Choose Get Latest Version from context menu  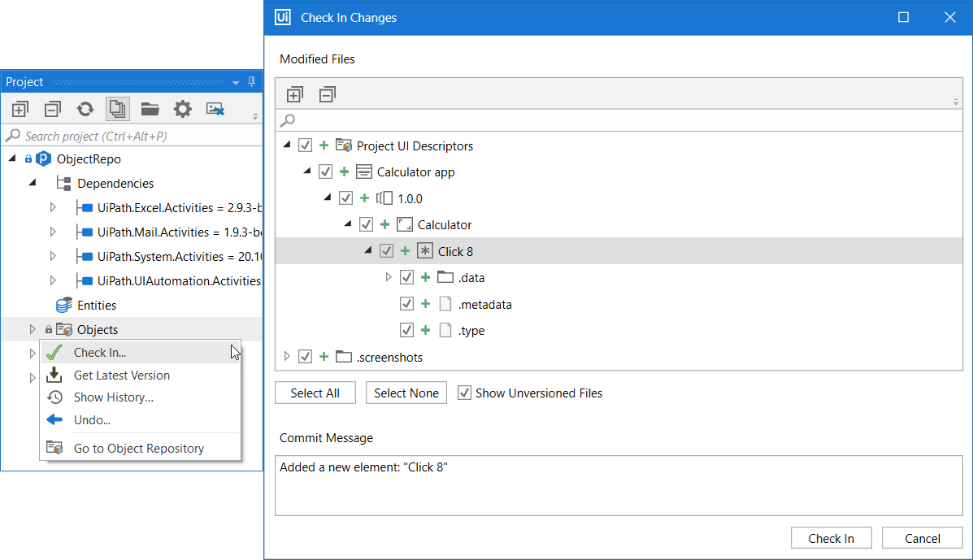pos(122,376)
